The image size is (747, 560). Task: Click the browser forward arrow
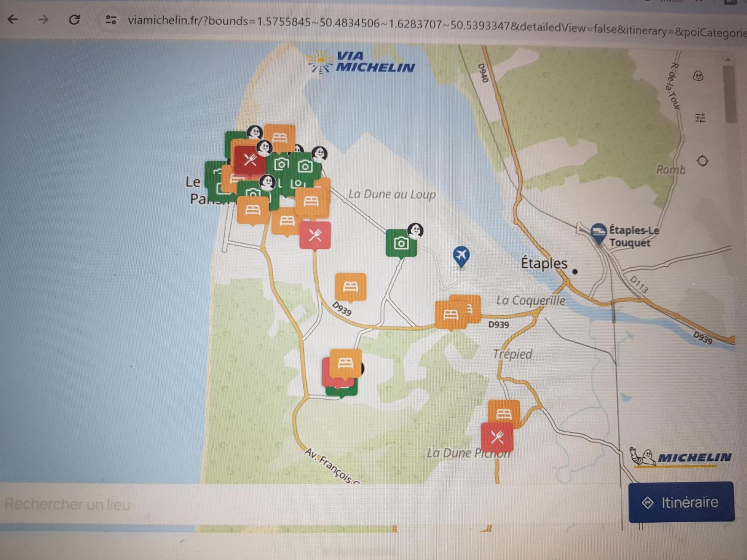(43, 19)
